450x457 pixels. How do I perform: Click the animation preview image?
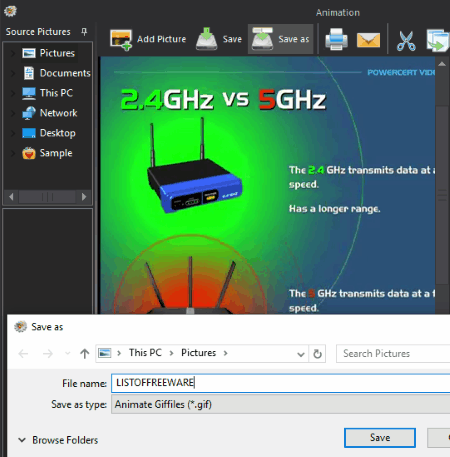(x=268, y=185)
